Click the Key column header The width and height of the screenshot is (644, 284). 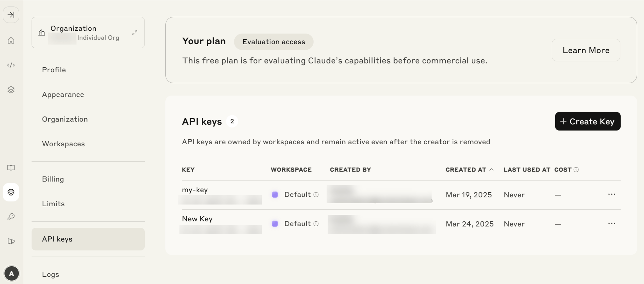pyautogui.click(x=188, y=170)
